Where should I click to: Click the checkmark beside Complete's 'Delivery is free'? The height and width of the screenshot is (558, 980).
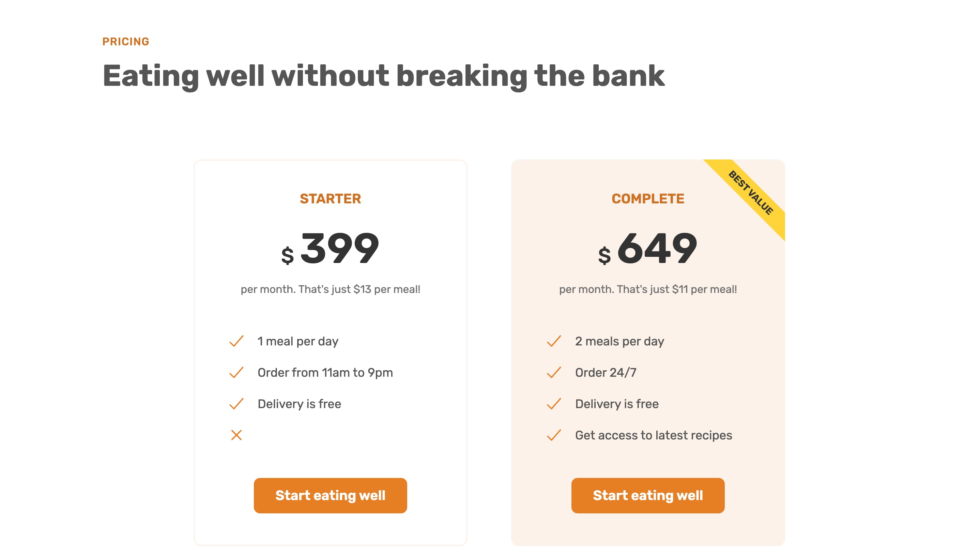click(x=554, y=404)
